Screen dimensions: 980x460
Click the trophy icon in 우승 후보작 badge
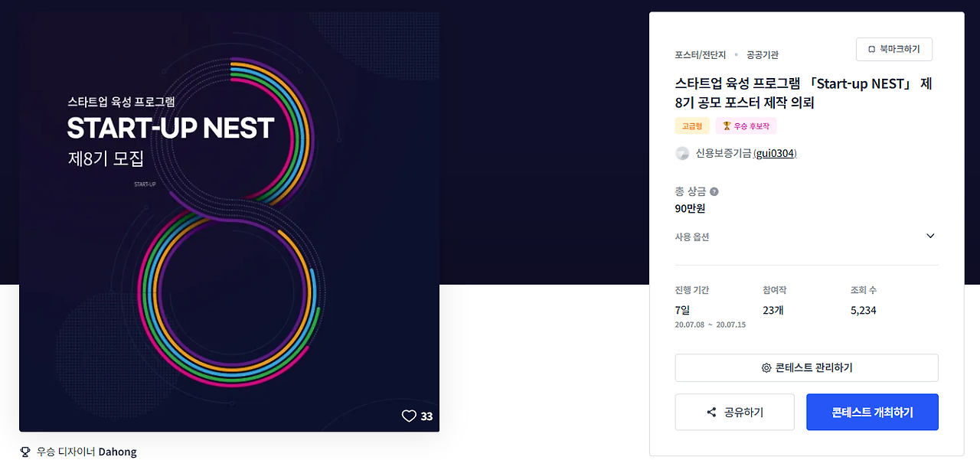727,126
